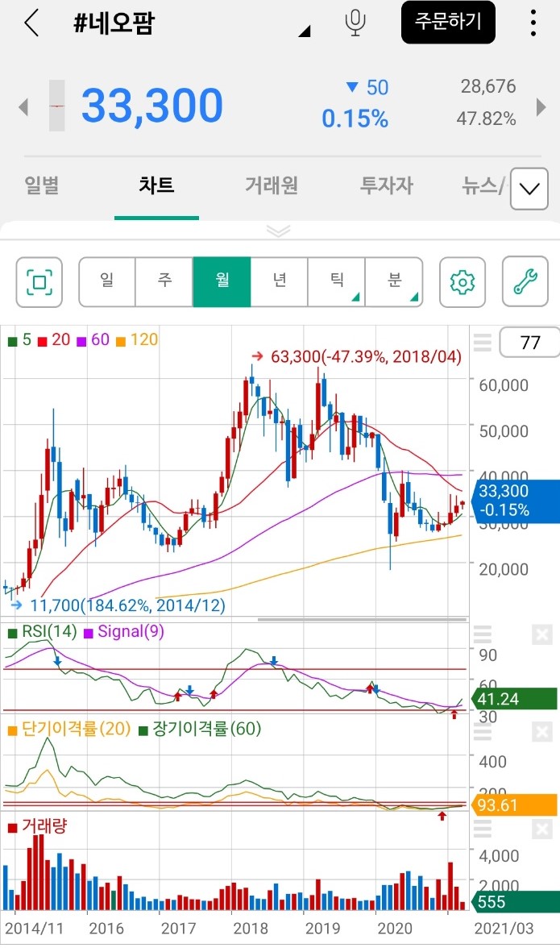The width and height of the screenshot is (560, 948).
Task: Go back with the left chevron
Action: pos(31,23)
